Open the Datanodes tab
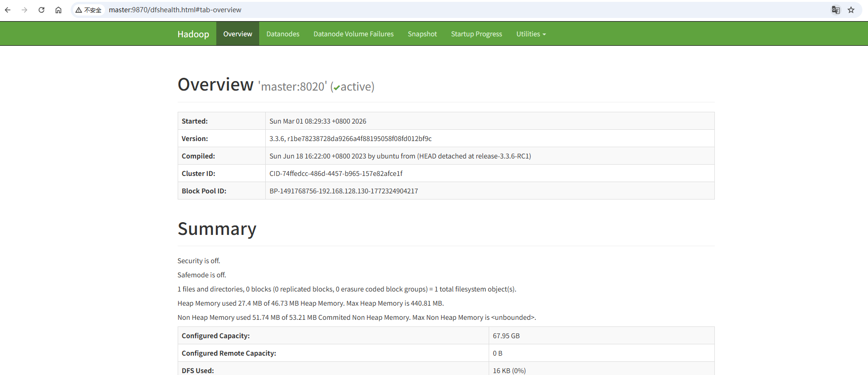The image size is (868, 375). 283,34
